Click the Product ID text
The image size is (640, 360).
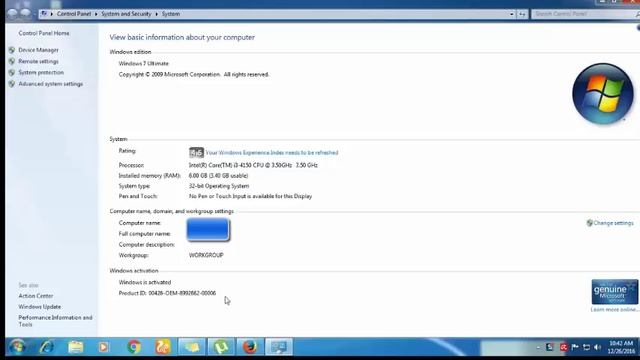click(x=167, y=293)
